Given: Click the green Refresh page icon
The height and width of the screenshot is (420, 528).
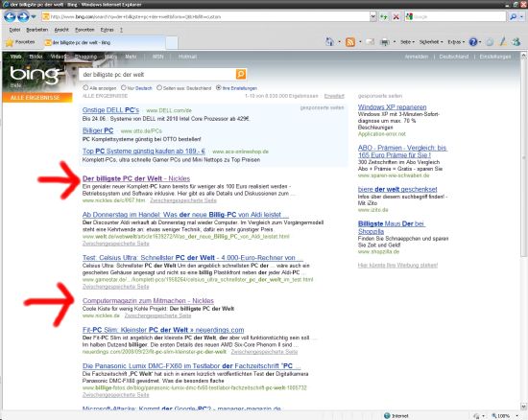Looking at the screenshot, I should click(x=384, y=16).
